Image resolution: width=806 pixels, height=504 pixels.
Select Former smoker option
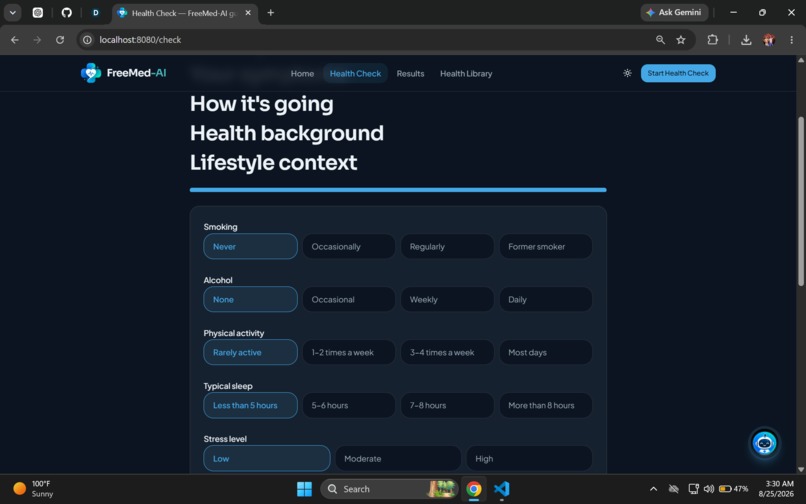(x=546, y=246)
